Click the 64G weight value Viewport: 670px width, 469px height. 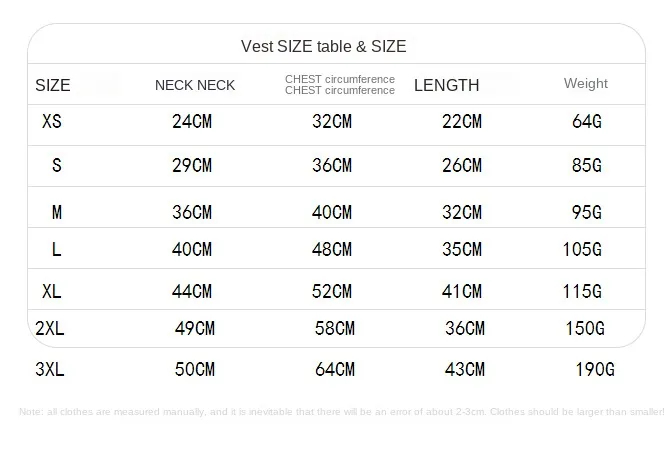(x=587, y=121)
